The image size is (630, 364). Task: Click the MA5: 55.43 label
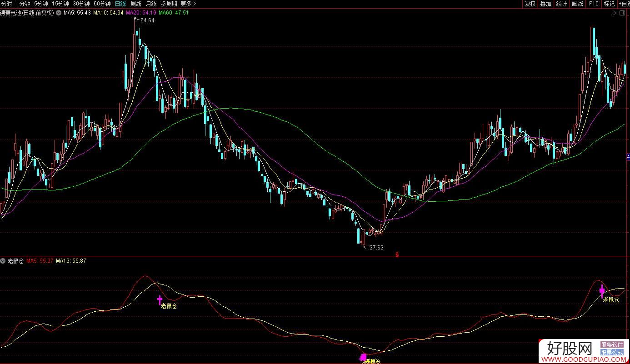(x=77, y=13)
